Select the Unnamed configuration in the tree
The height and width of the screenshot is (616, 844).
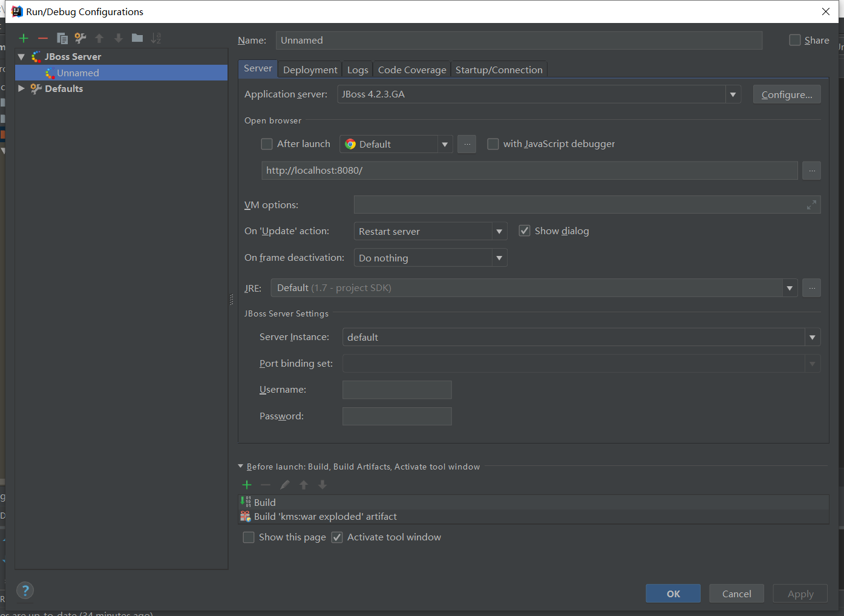(x=121, y=73)
